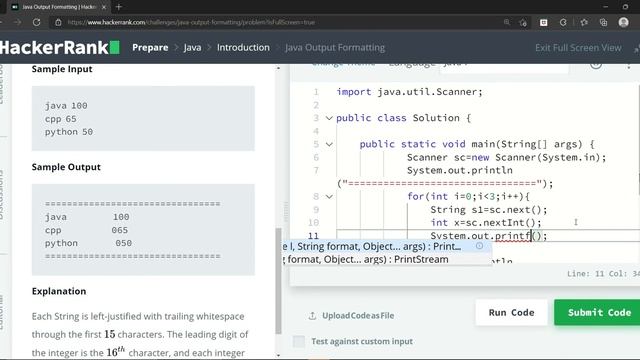The image size is (640, 360).
Task: Click the forward navigation arrow
Action: (x=18, y=22)
